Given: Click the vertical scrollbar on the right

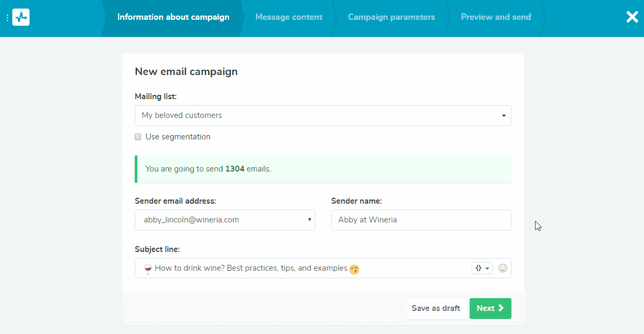Looking at the screenshot, I should pos(524,169).
